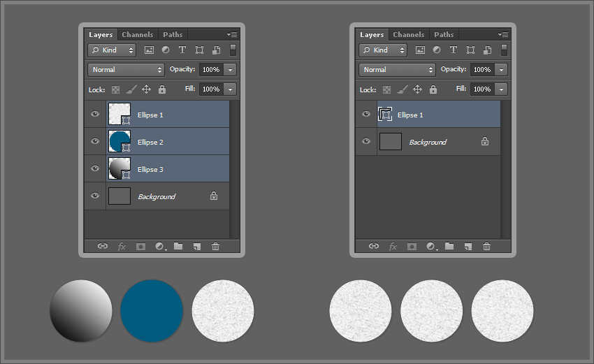This screenshot has height=364, width=594.
Task: Delete layer trash icon in right panel
Action: (x=487, y=247)
